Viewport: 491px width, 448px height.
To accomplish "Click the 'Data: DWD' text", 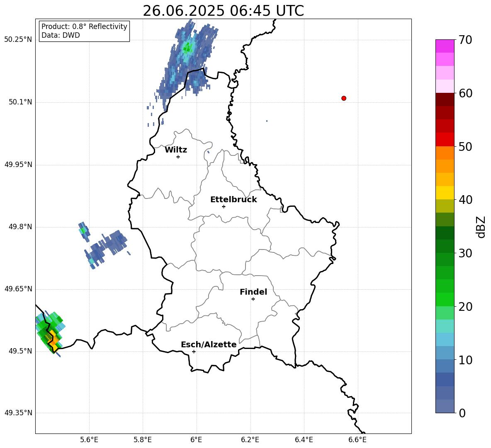I will coord(61,35).
